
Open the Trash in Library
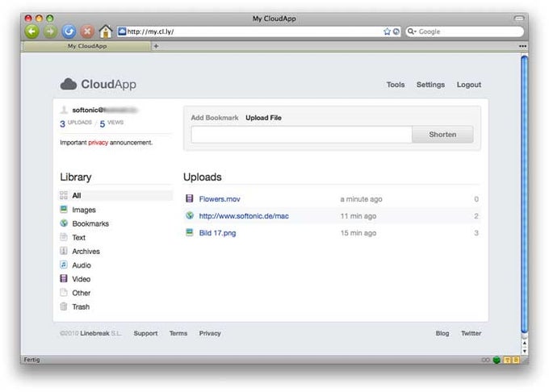[81, 307]
